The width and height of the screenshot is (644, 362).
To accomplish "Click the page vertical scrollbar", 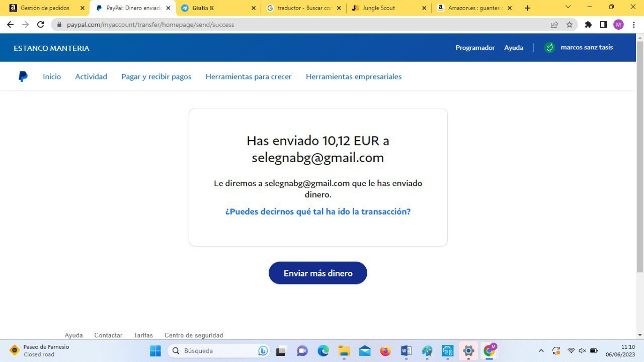I will [x=640, y=157].
